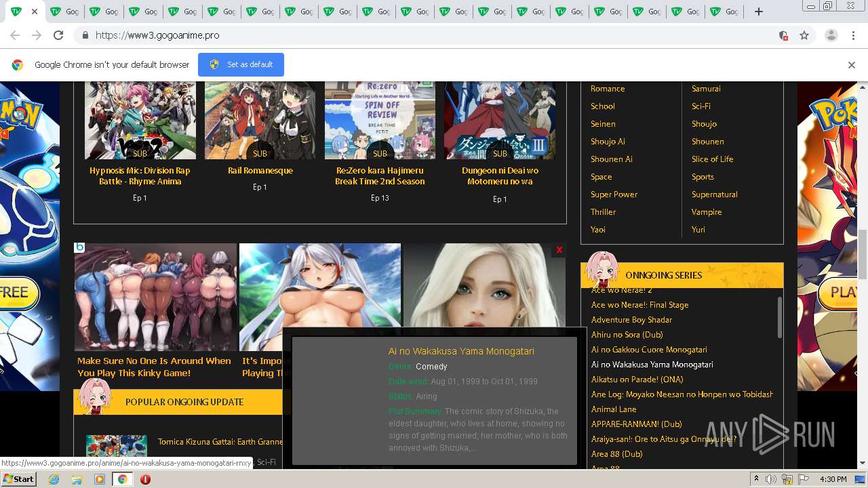
Task: Select the Slice of Life genre
Action: pyautogui.click(x=712, y=159)
